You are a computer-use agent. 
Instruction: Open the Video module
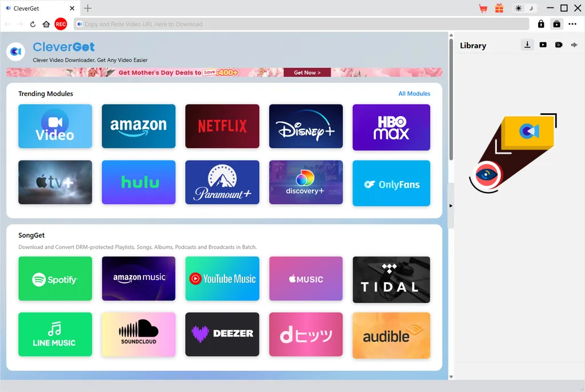click(55, 126)
